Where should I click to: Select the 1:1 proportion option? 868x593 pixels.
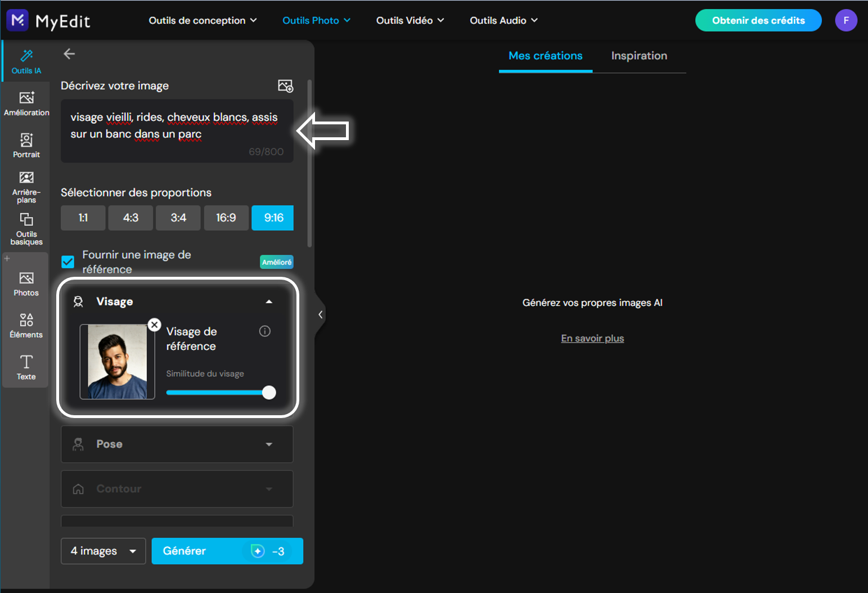coord(83,218)
